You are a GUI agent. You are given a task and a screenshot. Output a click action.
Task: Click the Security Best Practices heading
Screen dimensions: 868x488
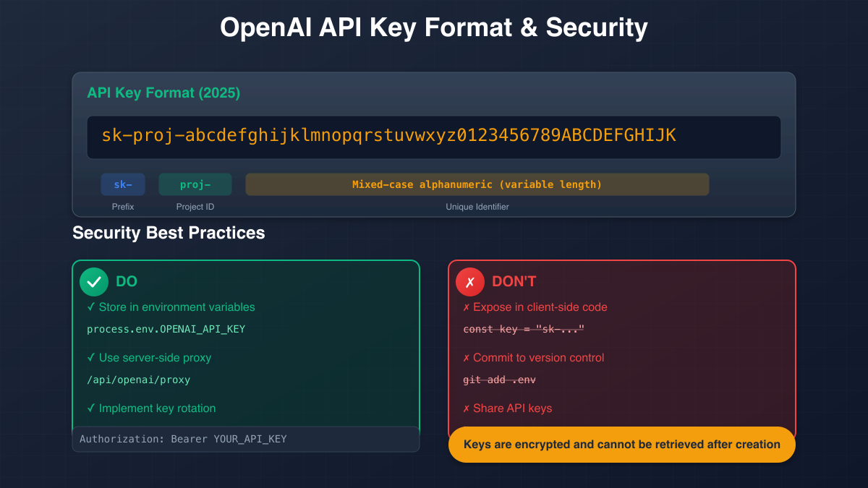tap(169, 234)
